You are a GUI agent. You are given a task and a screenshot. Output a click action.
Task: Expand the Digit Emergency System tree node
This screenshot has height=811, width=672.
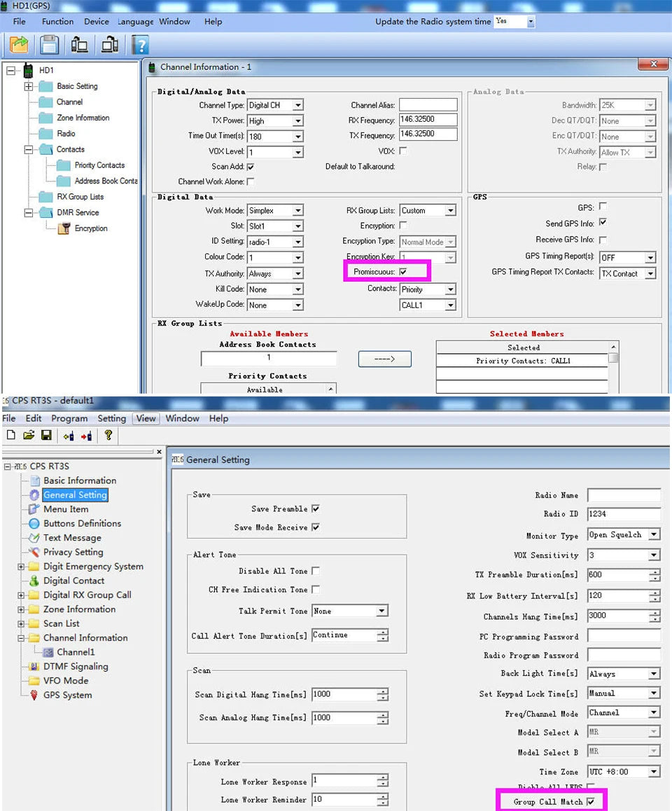[x=21, y=567]
